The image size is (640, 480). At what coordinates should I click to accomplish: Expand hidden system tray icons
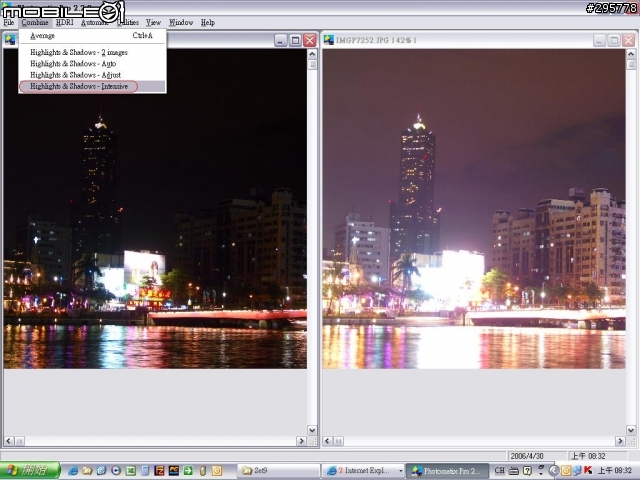[x=553, y=471]
